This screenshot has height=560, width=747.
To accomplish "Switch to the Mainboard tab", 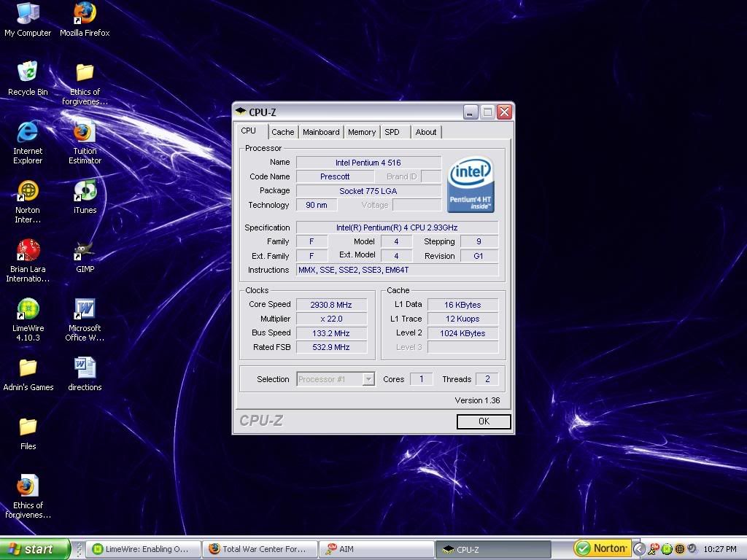I will pos(321,132).
